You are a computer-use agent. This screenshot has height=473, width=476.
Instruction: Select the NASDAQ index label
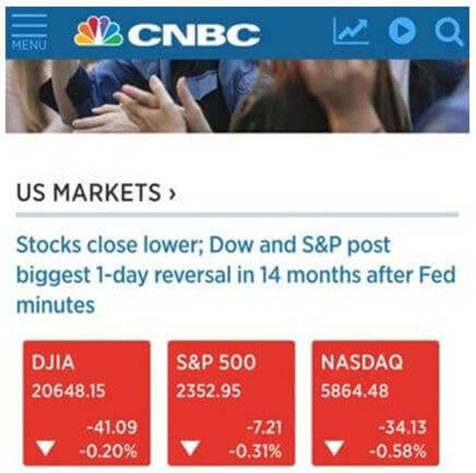[x=362, y=362]
